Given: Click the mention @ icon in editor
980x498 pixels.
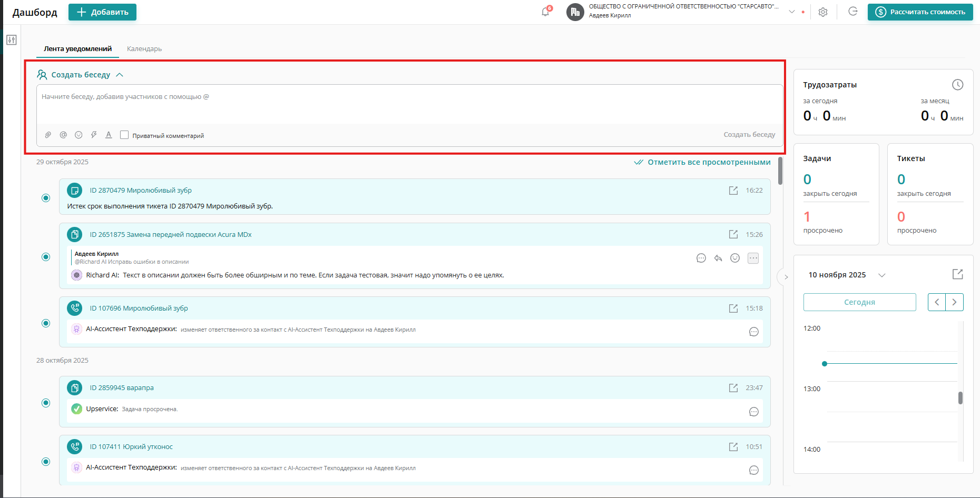Looking at the screenshot, I should click(x=63, y=135).
